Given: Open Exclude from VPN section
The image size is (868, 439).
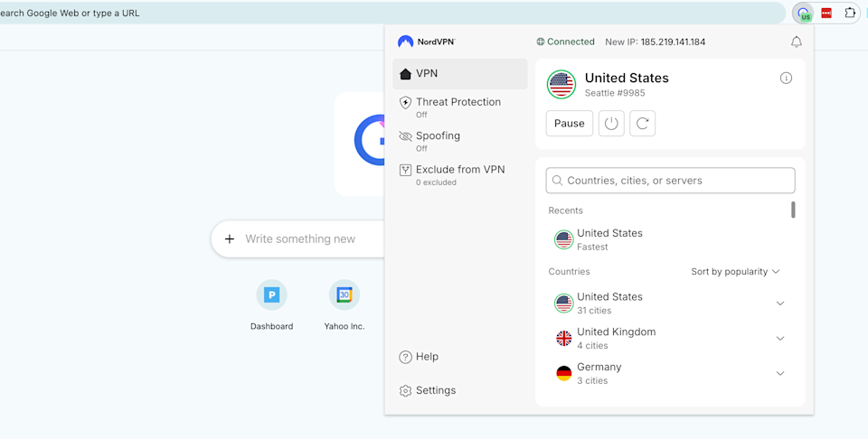Looking at the screenshot, I should click(460, 174).
